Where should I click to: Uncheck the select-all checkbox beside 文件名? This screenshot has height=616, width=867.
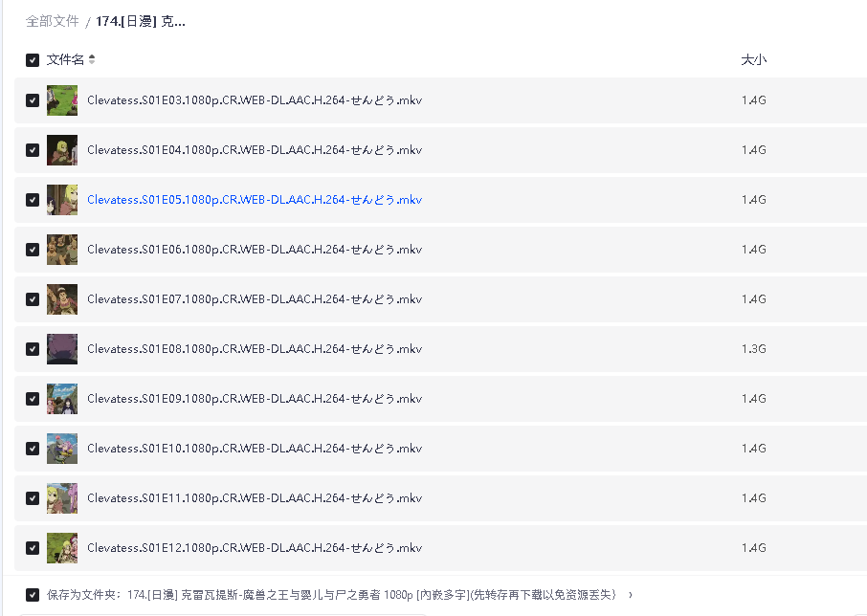pyautogui.click(x=33, y=60)
